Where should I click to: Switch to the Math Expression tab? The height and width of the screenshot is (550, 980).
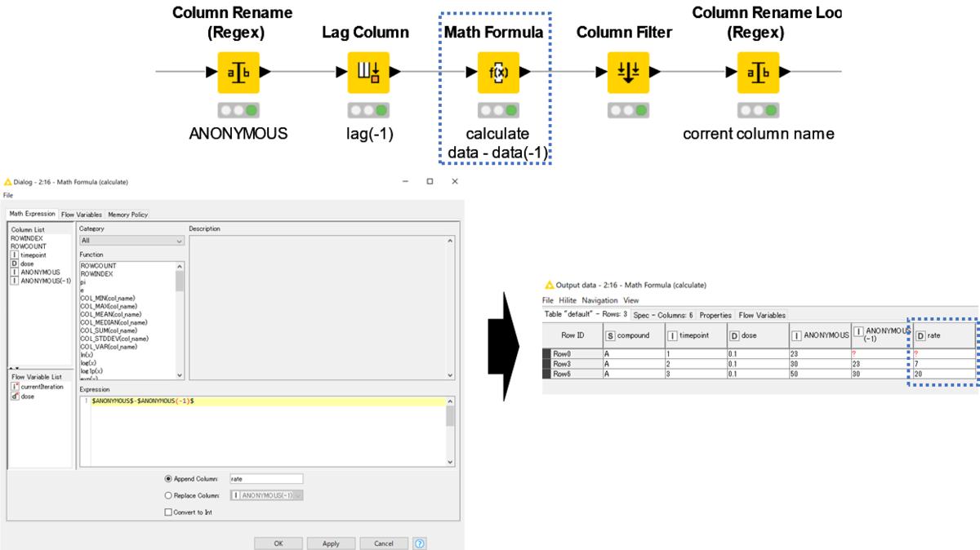coord(32,215)
